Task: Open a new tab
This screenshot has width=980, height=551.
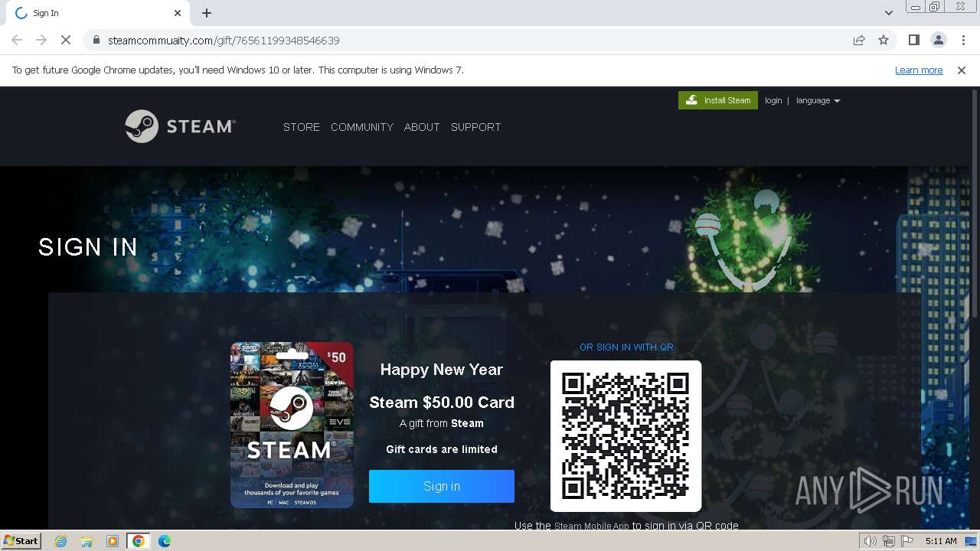Action: point(207,13)
